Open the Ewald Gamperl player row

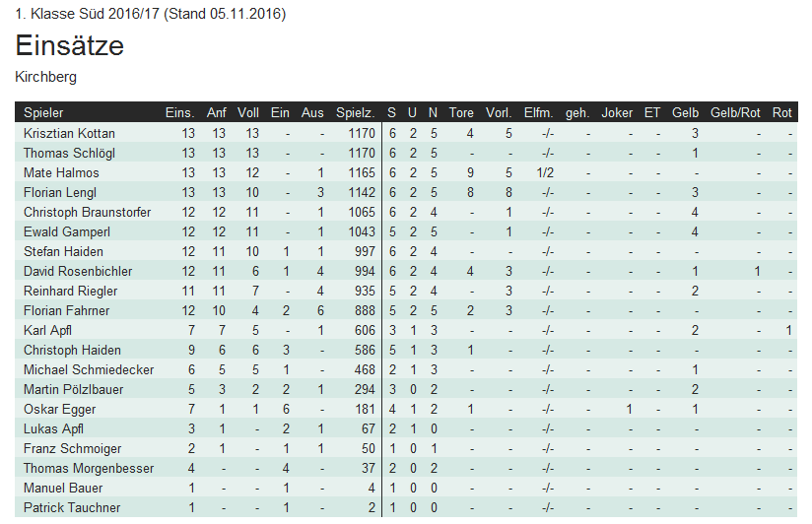pos(65,231)
